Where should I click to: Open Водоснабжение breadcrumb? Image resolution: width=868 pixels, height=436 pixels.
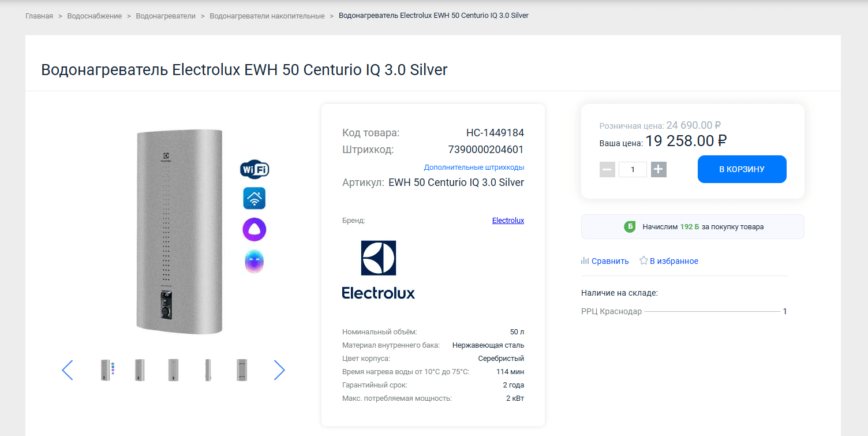click(95, 16)
